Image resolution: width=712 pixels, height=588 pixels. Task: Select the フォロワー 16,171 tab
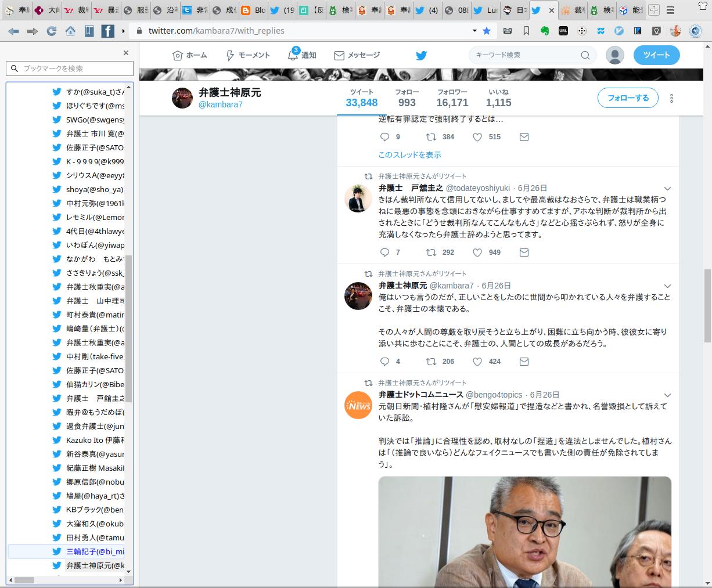tap(452, 98)
